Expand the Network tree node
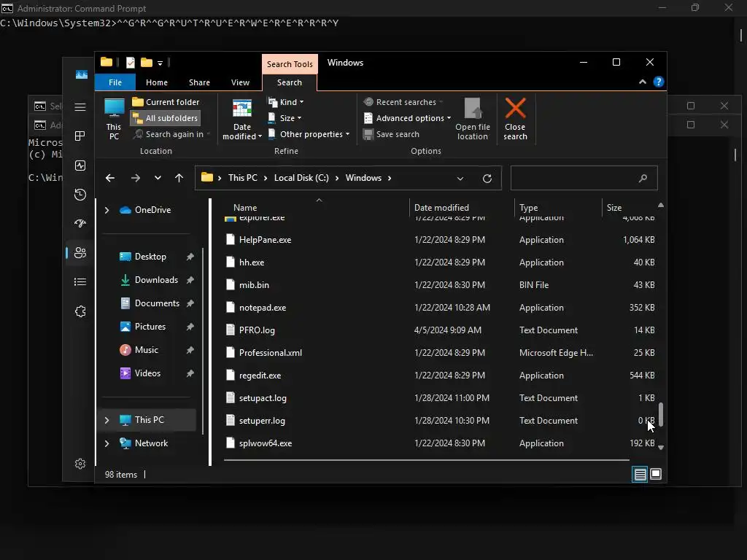747x560 pixels. (x=107, y=443)
